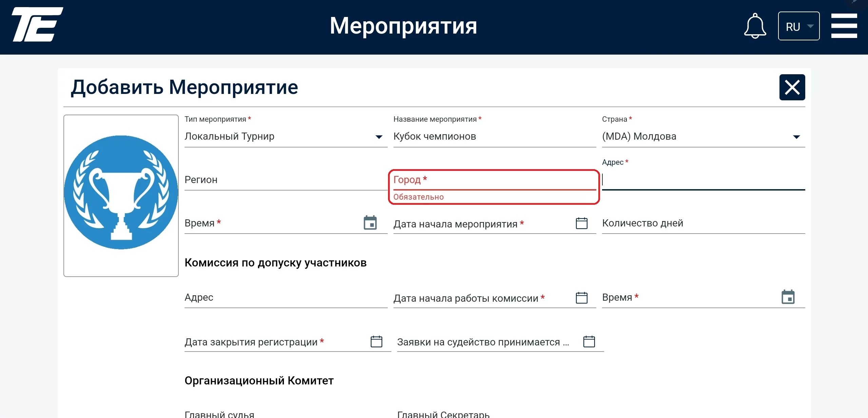Viewport: 868px width, 418px height.
Task: Click Организационный Комитет heading
Action: (259, 381)
